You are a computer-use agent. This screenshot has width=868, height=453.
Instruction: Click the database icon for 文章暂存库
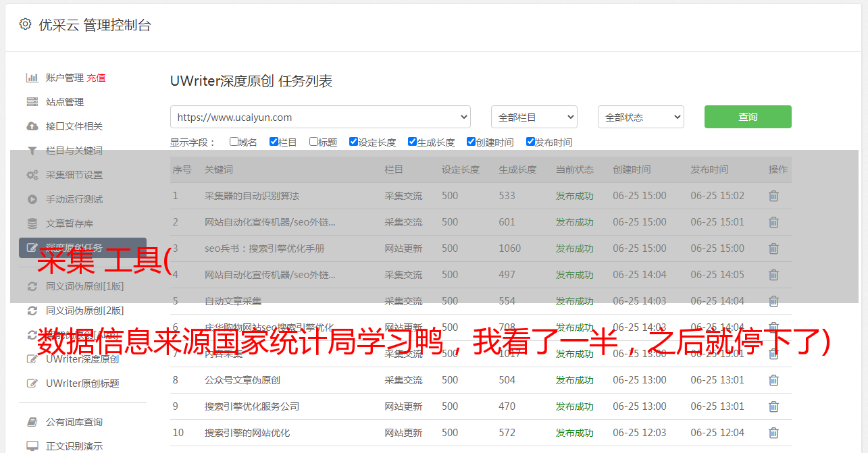(x=32, y=223)
